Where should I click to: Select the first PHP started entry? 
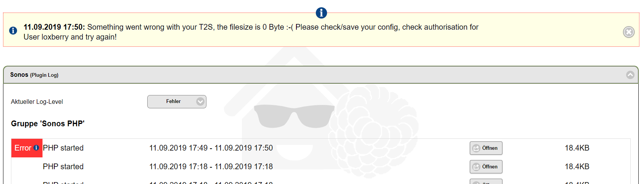[x=63, y=148]
